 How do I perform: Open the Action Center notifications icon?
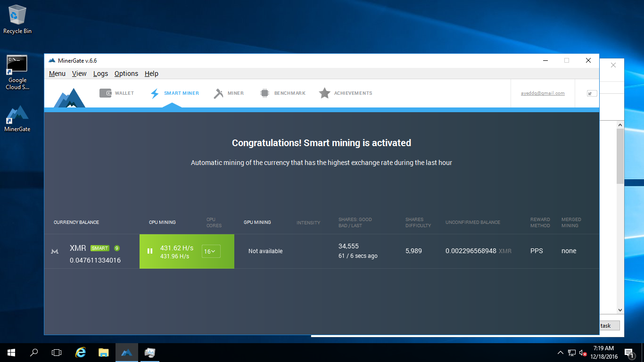629,353
